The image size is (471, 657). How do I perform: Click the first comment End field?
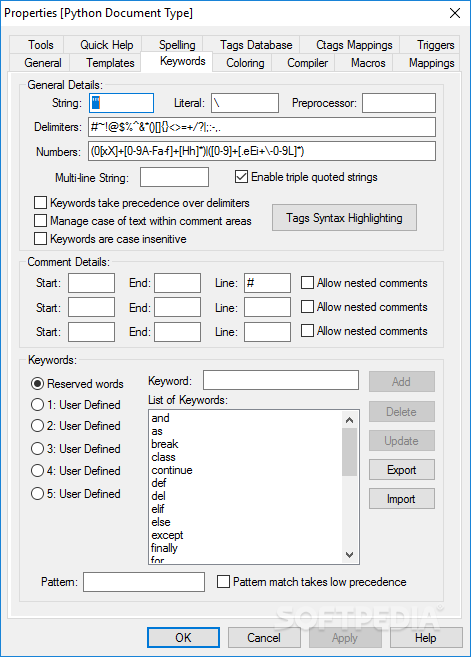(177, 283)
